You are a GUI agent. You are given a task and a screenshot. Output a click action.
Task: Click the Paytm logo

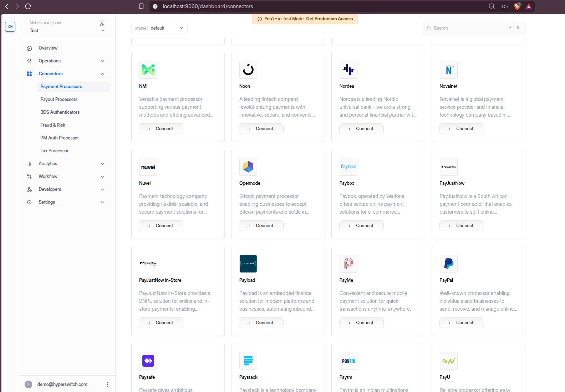coord(348,361)
